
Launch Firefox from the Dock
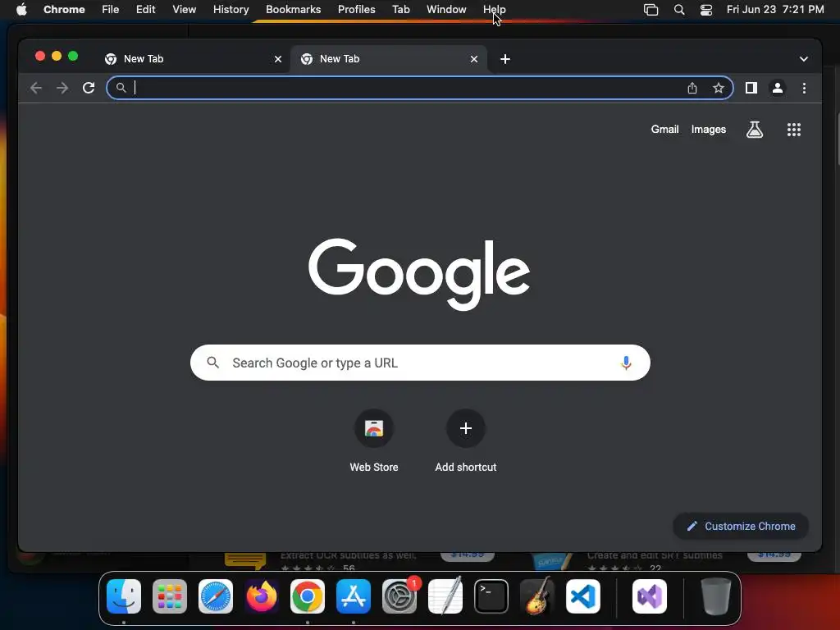pos(262,596)
